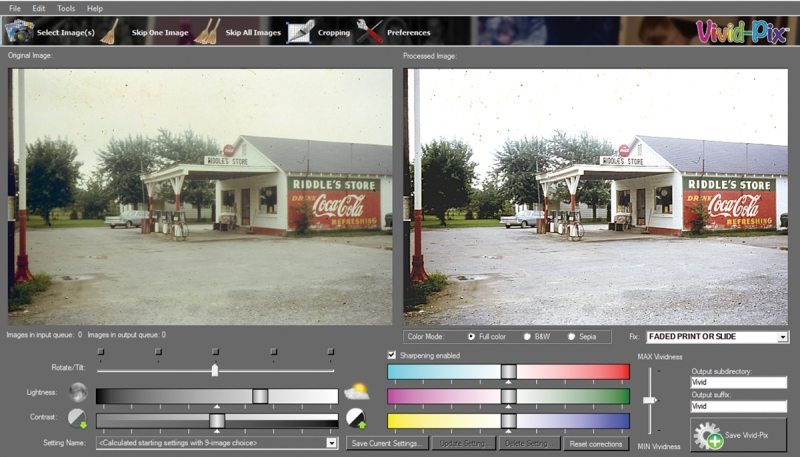Click the sun and cloud brighten icon
The width and height of the screenshot is (800, 457).
[357, 392]
